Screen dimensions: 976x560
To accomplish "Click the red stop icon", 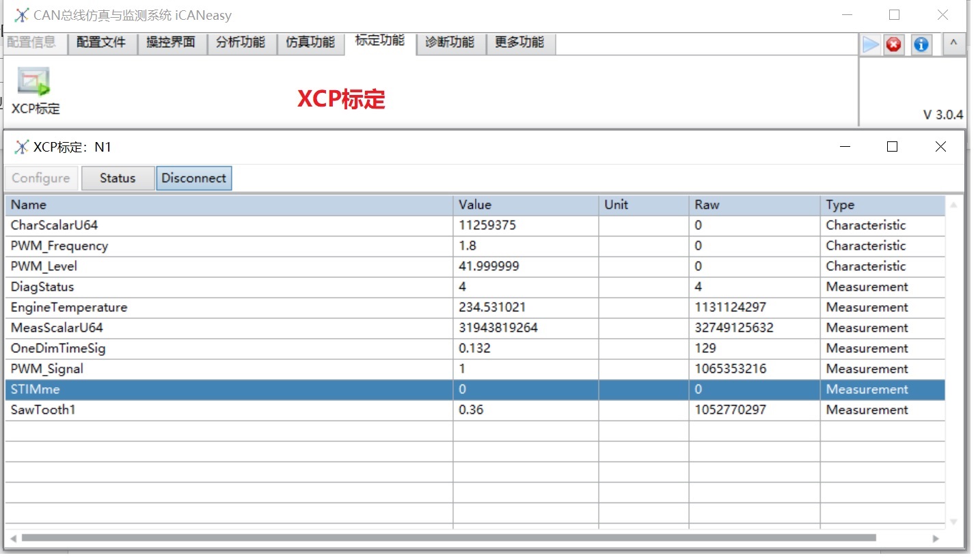I will point(893,45).
